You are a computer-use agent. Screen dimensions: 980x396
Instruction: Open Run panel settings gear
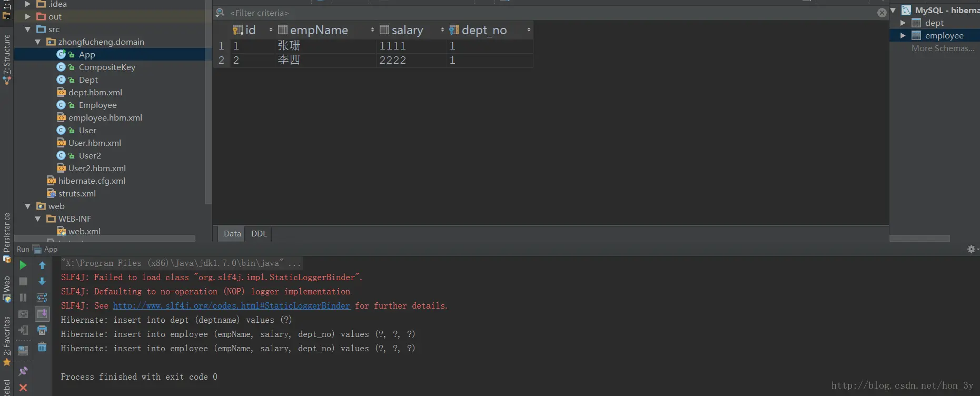(x=972, y=249)
